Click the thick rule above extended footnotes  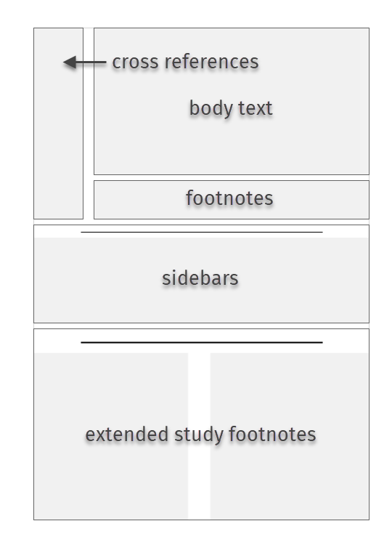click(x=202, y=342)
